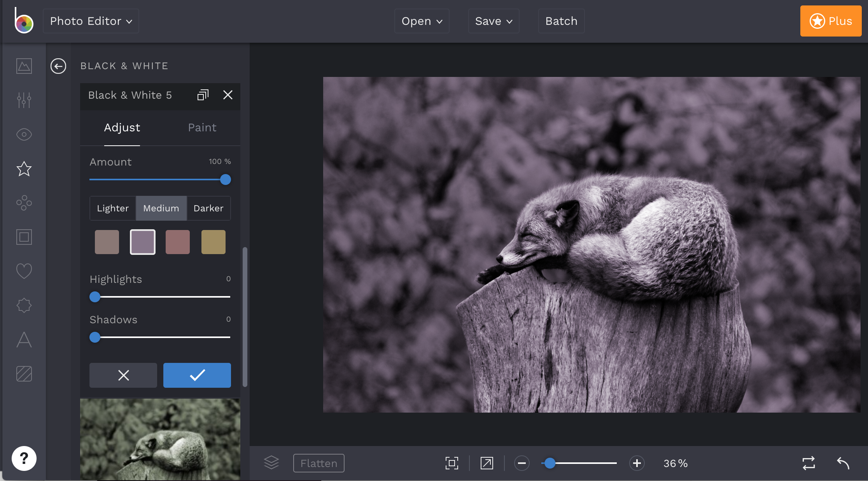The height and width of the screenshot is (481, 868).
Task: Click the redo/repeat arrows icon
Action: tap(809, 463)
